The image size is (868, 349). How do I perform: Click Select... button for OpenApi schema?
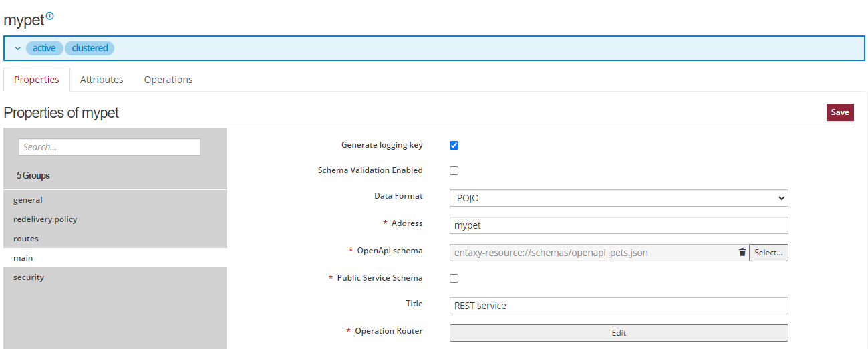[768, 253]
